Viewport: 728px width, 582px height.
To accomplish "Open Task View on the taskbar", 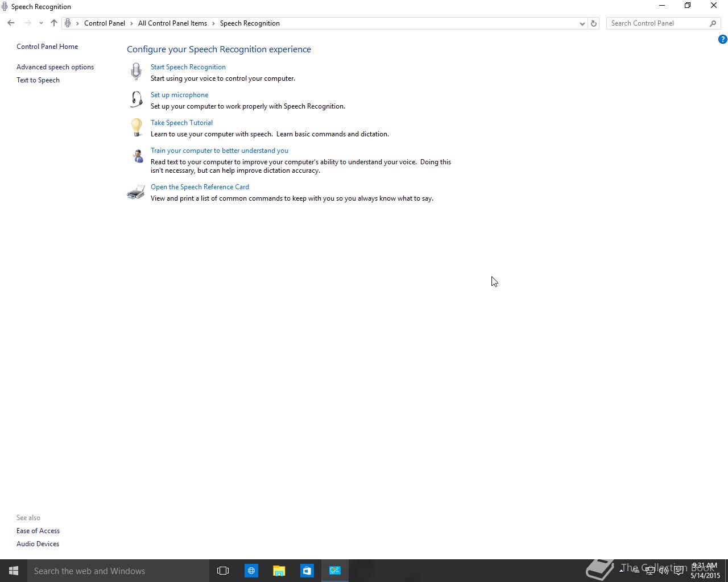I will pos(223,571).
